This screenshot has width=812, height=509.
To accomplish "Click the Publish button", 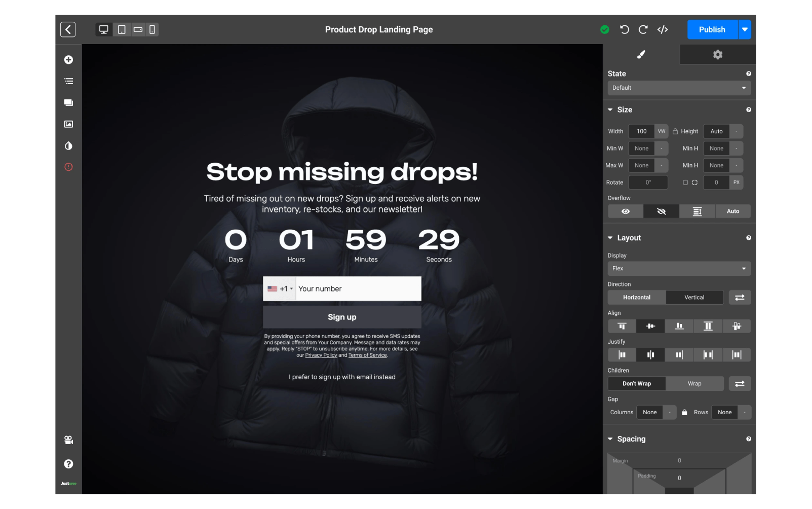I will [x=712, y=29].
